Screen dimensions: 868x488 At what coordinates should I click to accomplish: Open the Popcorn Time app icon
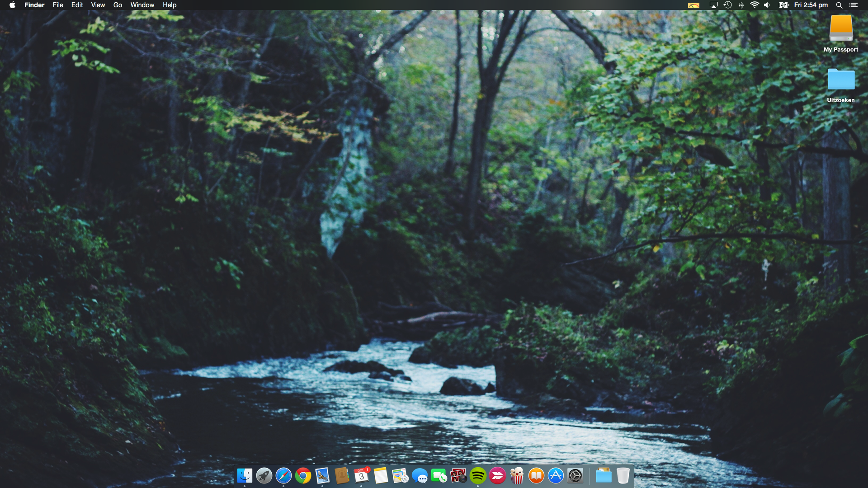(517, 476)
